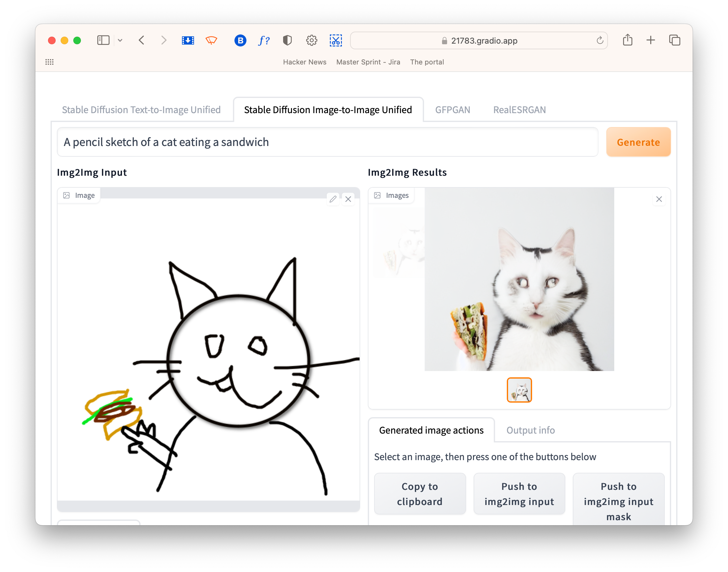Switch to Stable Diffusion Text-to-Image Unified tab

pyautogui.click(x=141, y=110)
